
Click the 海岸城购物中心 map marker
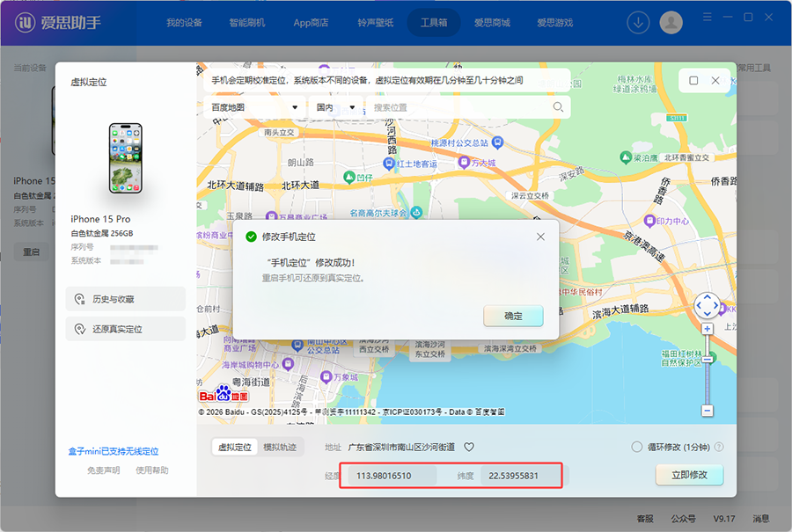pyautogui.click(x=288, y=363)
